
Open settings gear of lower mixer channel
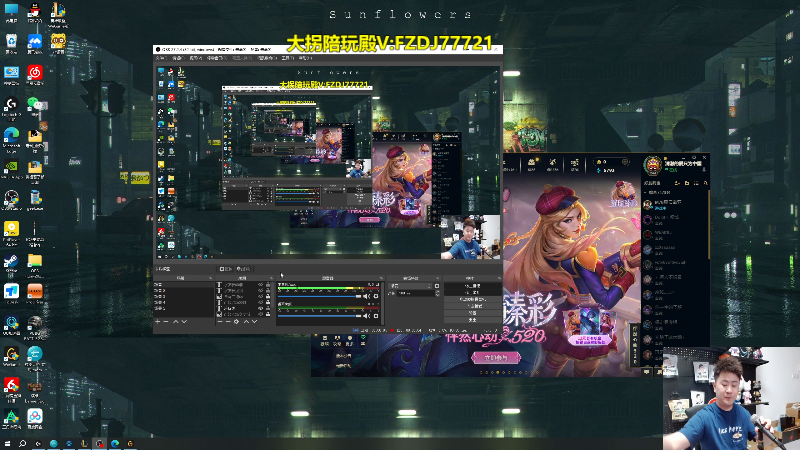[376, 316]
